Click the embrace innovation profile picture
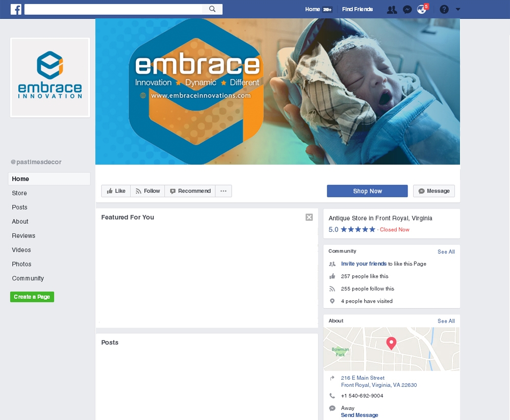 pos(50,77)
